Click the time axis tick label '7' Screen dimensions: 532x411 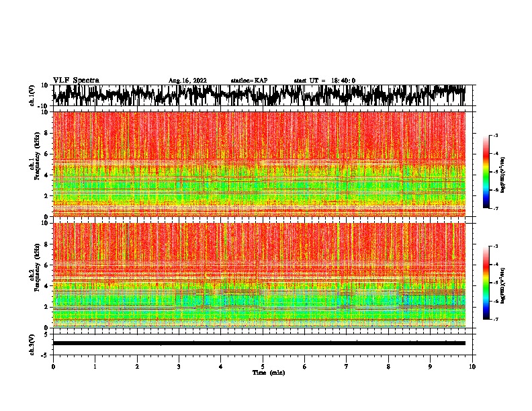point(347,367)
